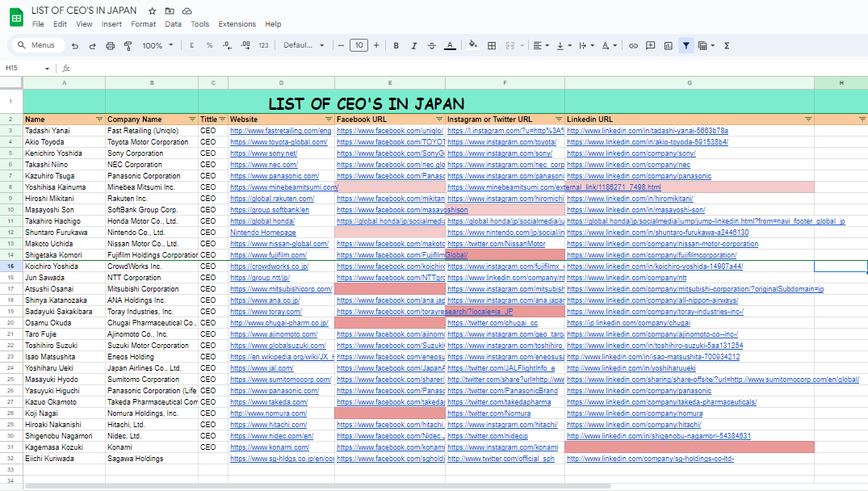Click the Google Sheets home icon
The image size is (868, 491).
(x=17, y=17)
